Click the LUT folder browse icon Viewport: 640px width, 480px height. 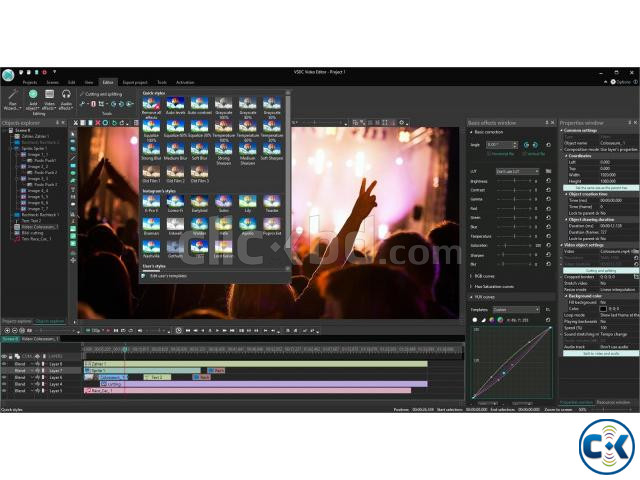[548, 171]
